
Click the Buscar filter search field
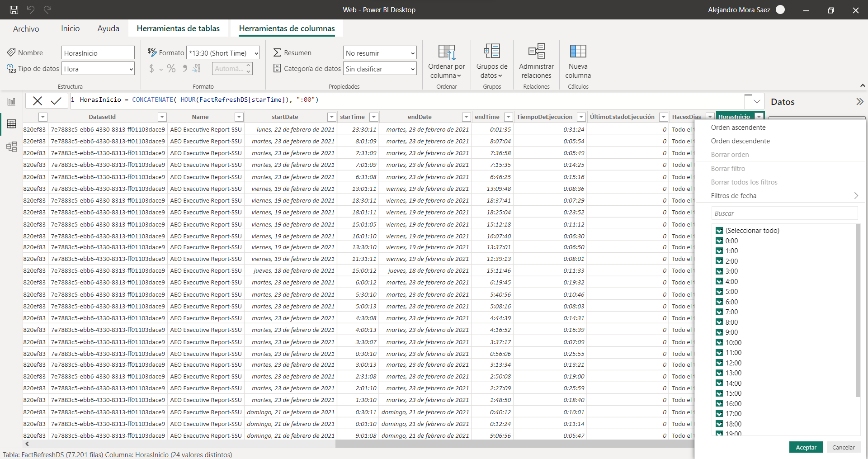click(x=784, y=213)
